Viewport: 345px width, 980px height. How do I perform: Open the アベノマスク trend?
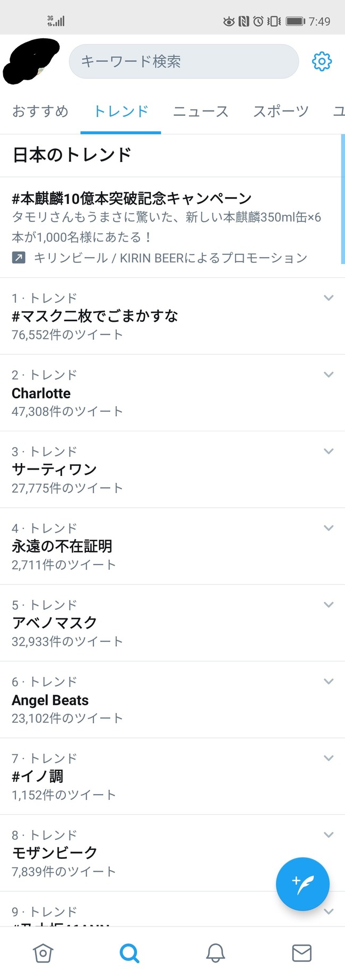[172, 623]
